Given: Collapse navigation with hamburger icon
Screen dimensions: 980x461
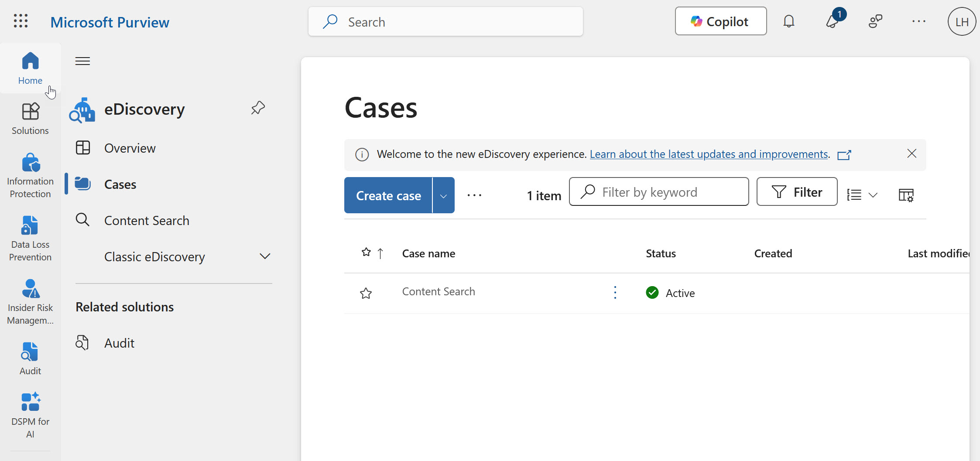Looking at the screenshot, I should 82,61.
